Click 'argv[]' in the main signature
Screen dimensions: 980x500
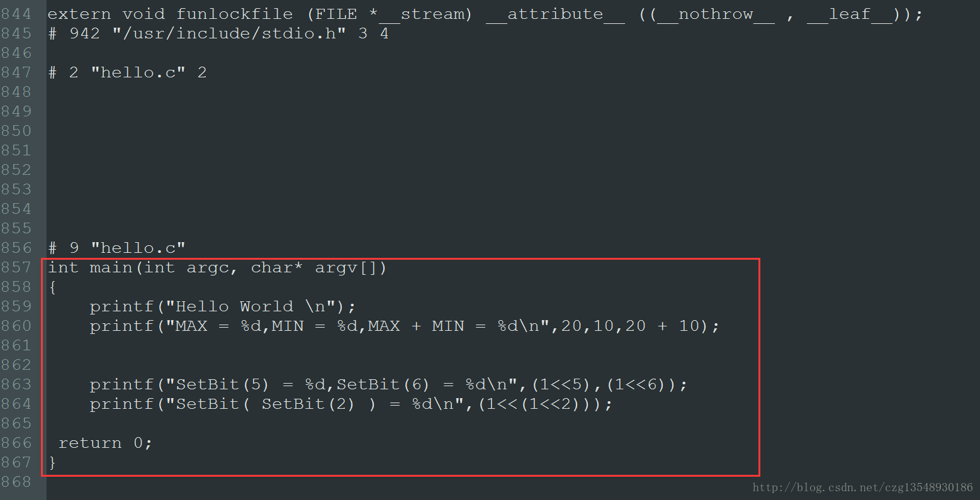point(346,268)
